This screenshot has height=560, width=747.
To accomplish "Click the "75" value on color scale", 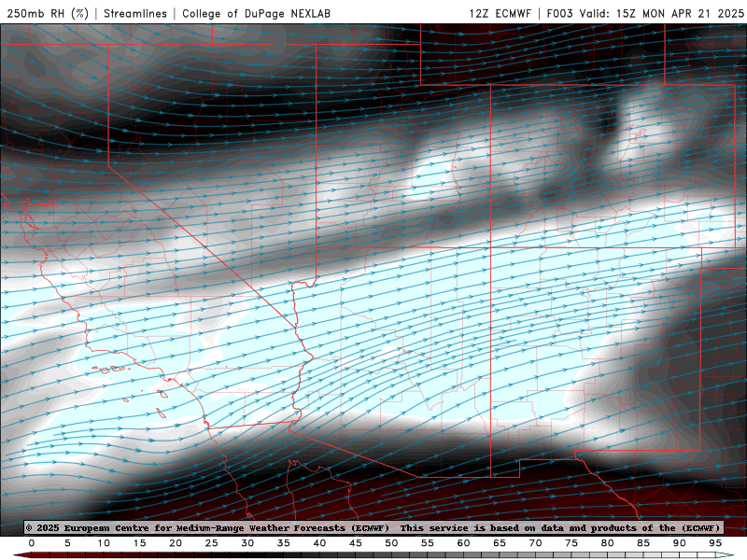I will click(x=571, y=543).
